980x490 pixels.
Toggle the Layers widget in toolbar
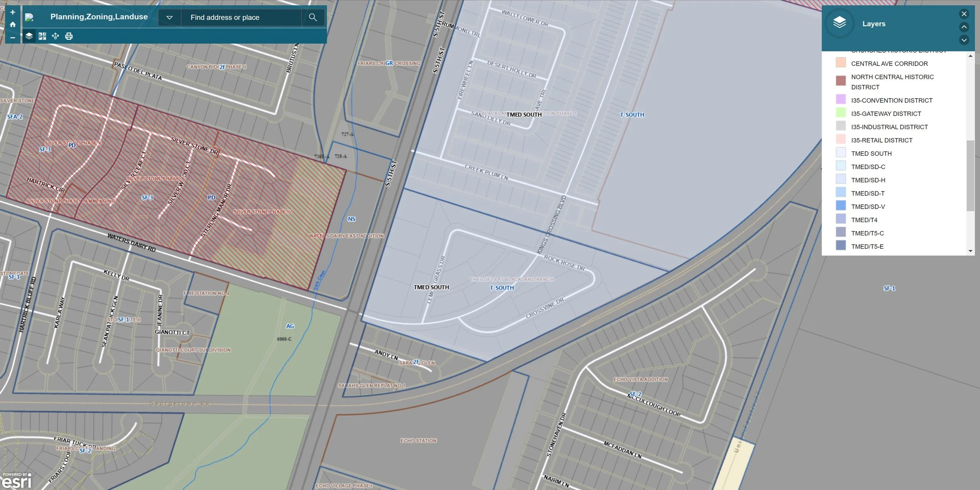29,36
